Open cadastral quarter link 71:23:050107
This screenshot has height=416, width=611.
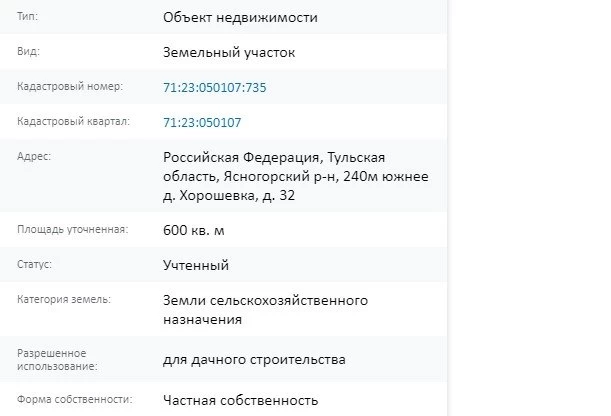pyautogui.click(x=202, y=123)
